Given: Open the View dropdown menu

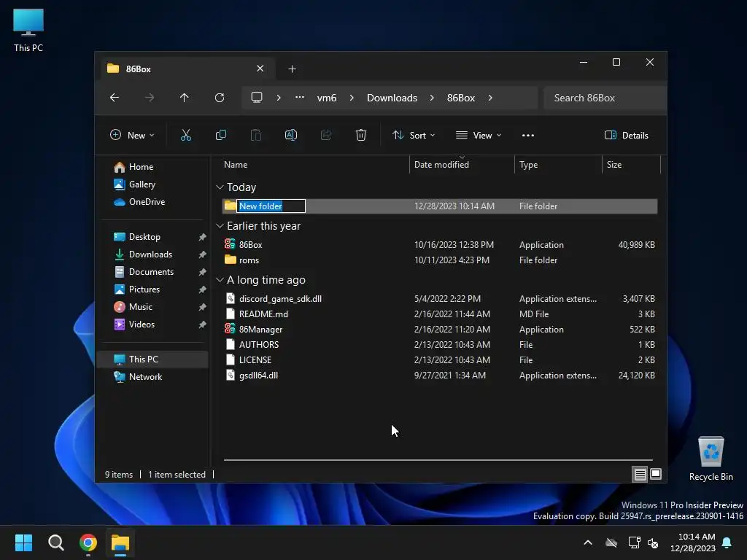Looking at the screenshot, I should point(479,135).
